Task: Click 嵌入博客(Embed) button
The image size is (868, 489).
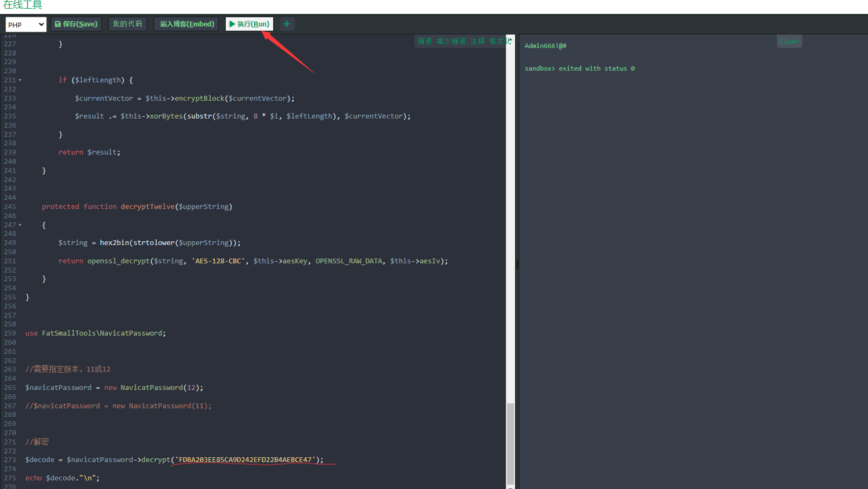Action: tap(186, 24)
